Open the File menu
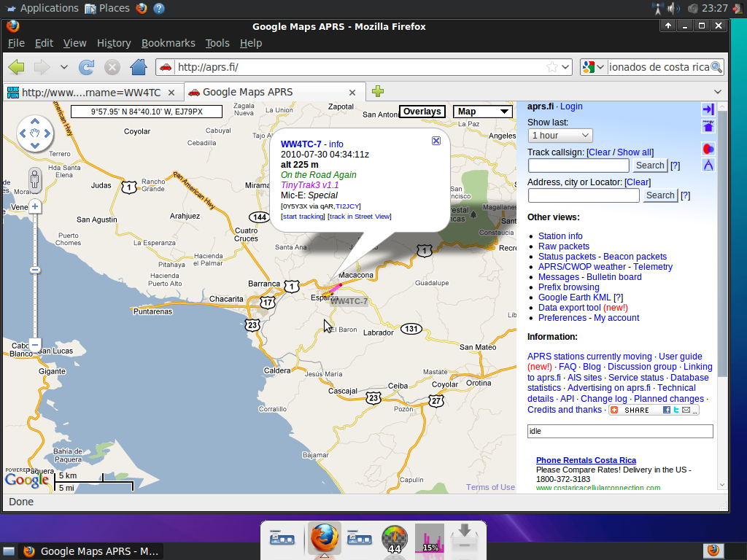Image resolution: width=747 pixels, height=560 pixels. coord(16,43)
